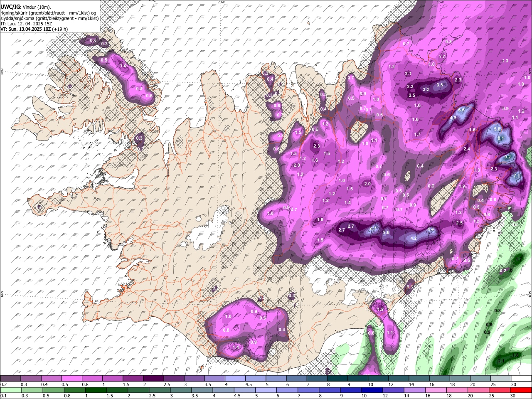The height and width of the screenshot is (399, 532).
Task: Click the '15W' longitude label
Action: 440,2
